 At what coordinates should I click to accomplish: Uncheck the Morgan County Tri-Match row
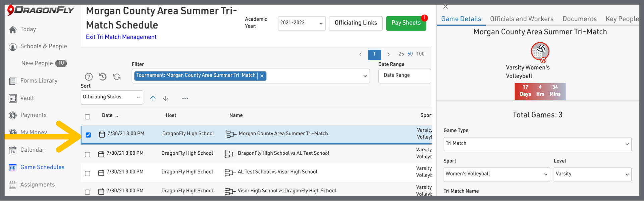coord(88,135)
